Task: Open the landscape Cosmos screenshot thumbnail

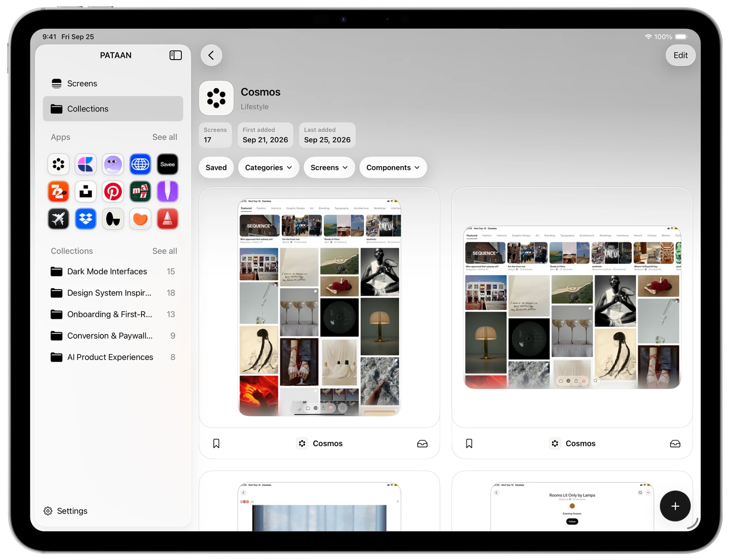Action: tap(572, 308)
